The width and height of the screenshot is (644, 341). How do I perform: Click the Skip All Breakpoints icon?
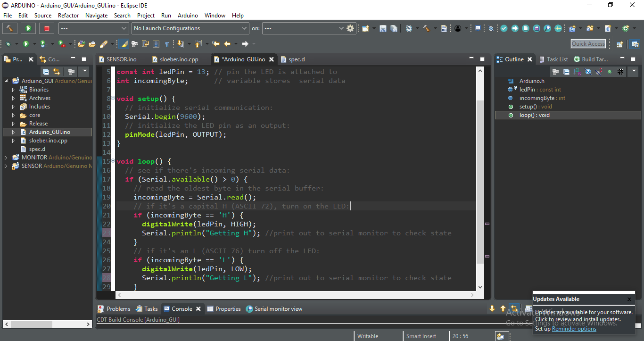491,28
